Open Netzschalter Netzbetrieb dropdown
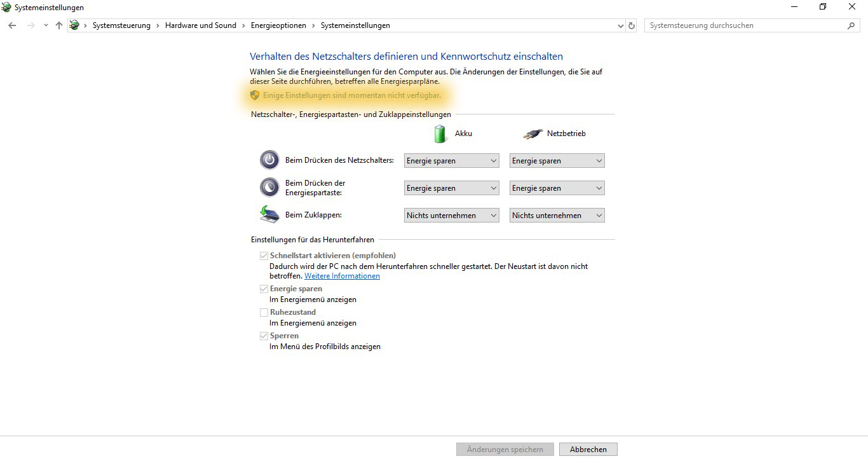 [557, 161]
